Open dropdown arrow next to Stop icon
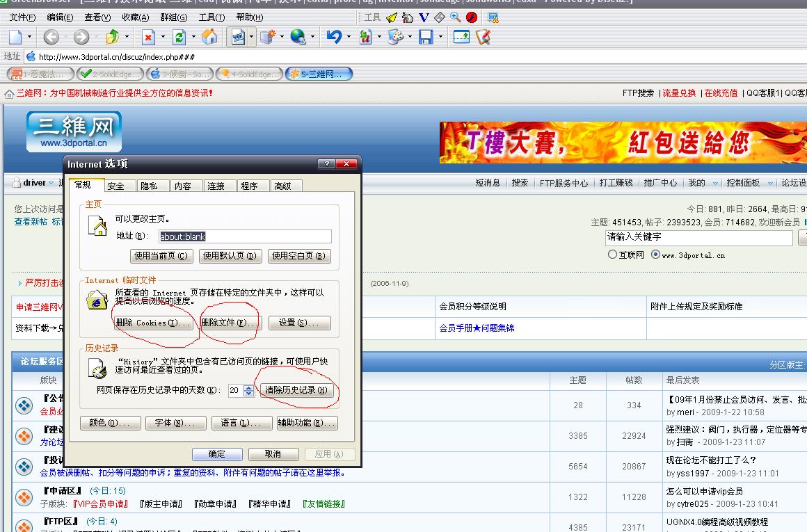This screenshot has height=532, width=807. coord(163,37)
